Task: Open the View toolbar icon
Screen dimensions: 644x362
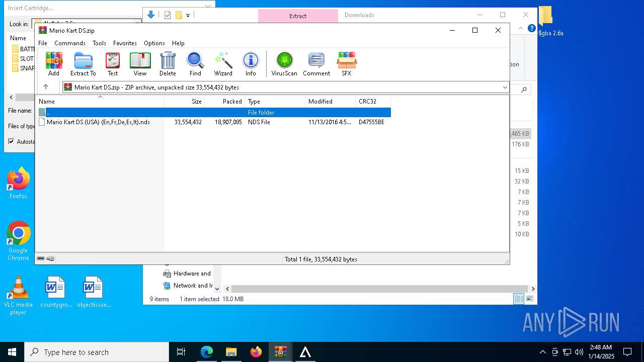Action: 140,64
